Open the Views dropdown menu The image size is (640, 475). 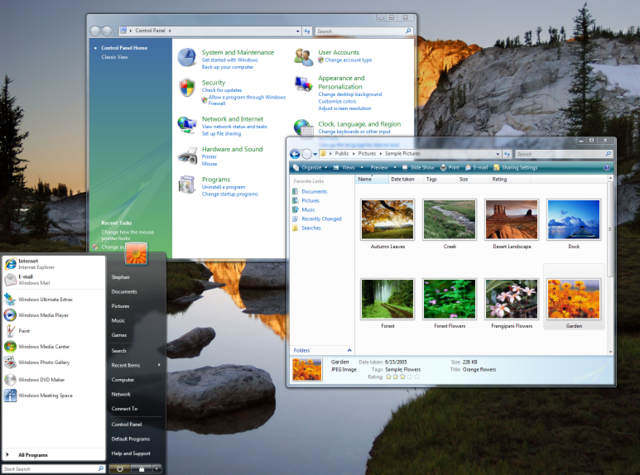coord(347,167)
